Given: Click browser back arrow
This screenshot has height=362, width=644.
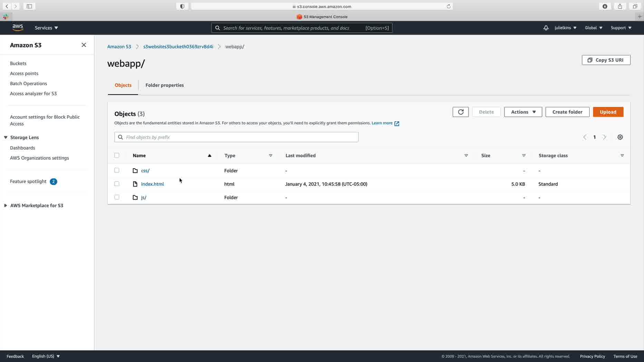Looking at the screenshot, I should coord(7,6).
